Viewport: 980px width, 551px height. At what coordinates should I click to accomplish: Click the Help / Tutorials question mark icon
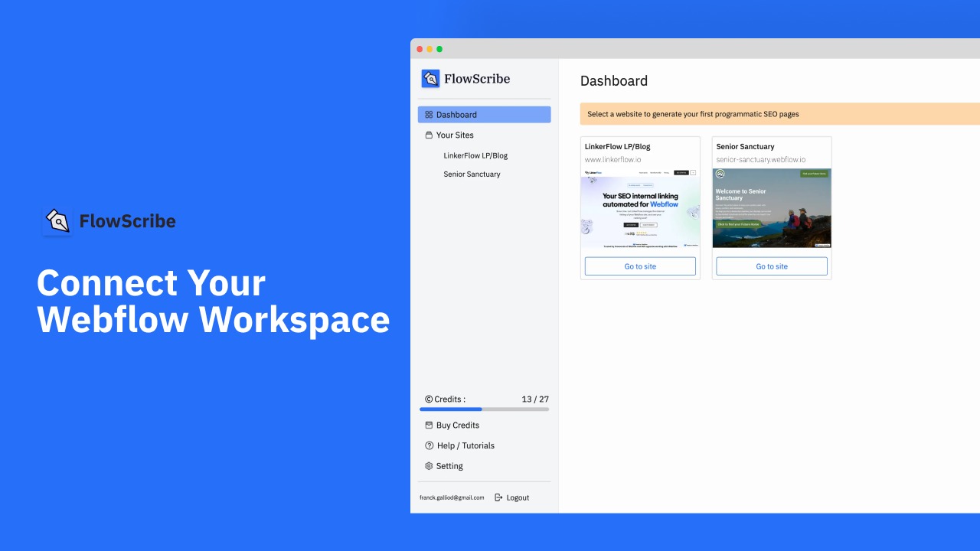click(429, 445)
